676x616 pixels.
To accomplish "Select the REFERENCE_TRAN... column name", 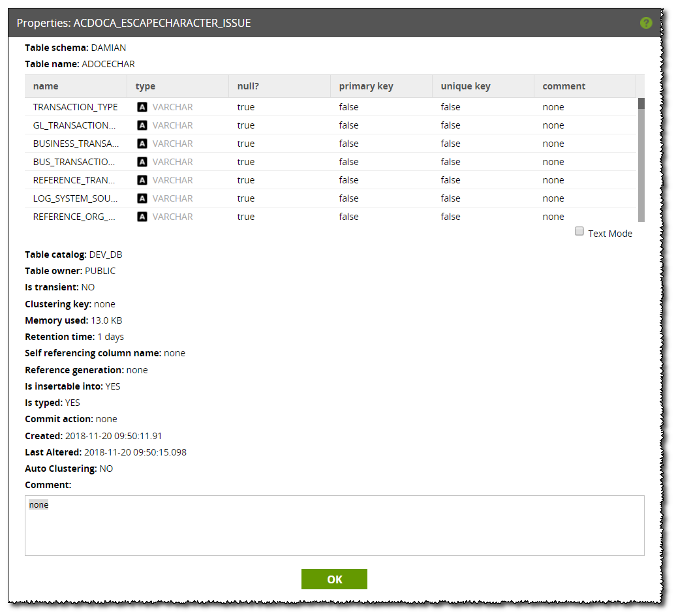I will pos(74,180).
